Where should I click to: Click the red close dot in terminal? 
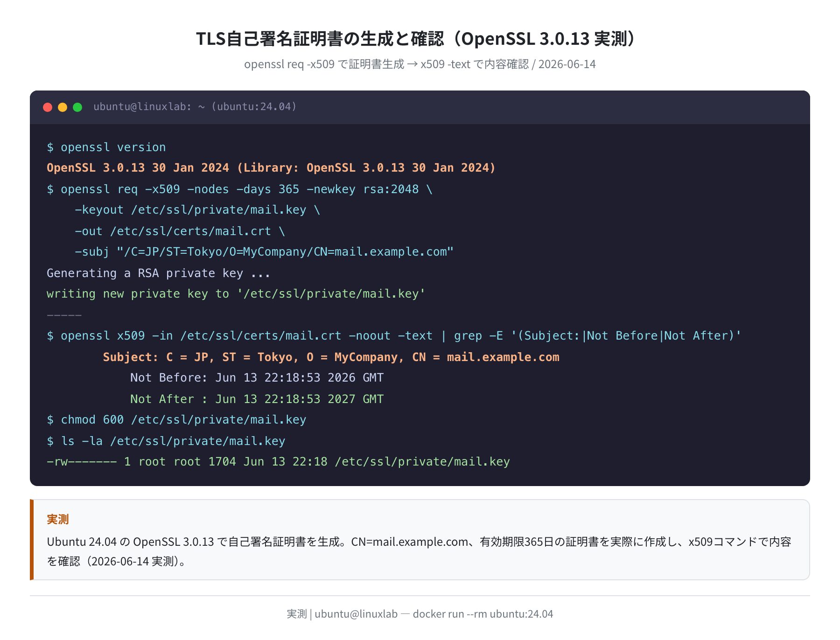[47, 107]
